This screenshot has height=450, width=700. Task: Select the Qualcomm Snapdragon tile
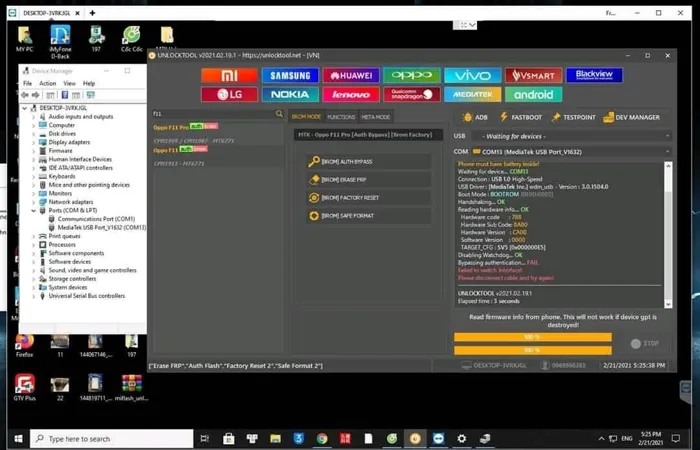click(412, 95)
